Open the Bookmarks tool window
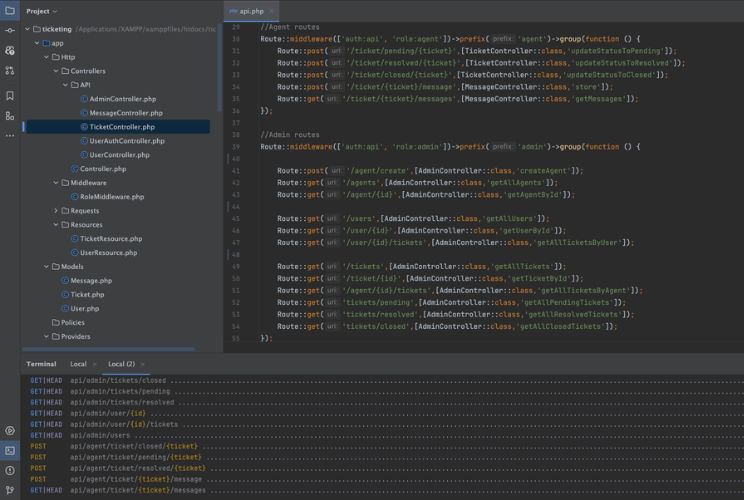 10,96
